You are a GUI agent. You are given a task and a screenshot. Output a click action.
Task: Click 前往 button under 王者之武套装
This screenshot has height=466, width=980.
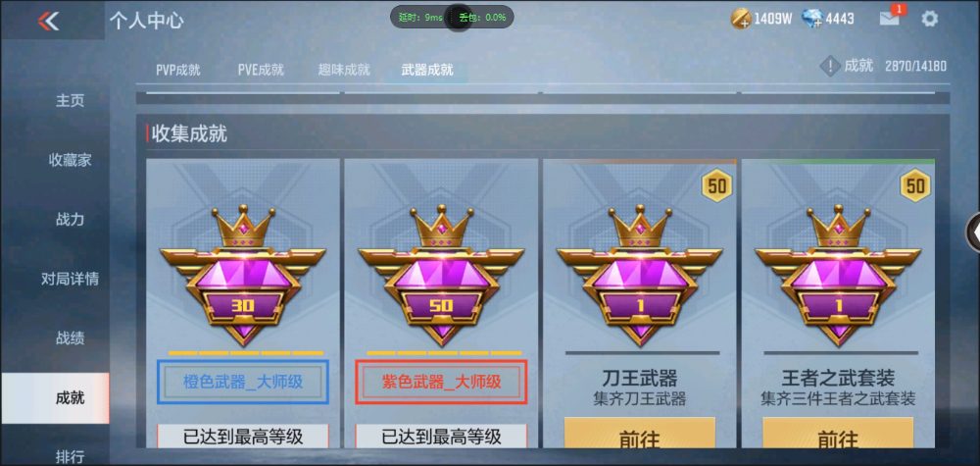838,436
